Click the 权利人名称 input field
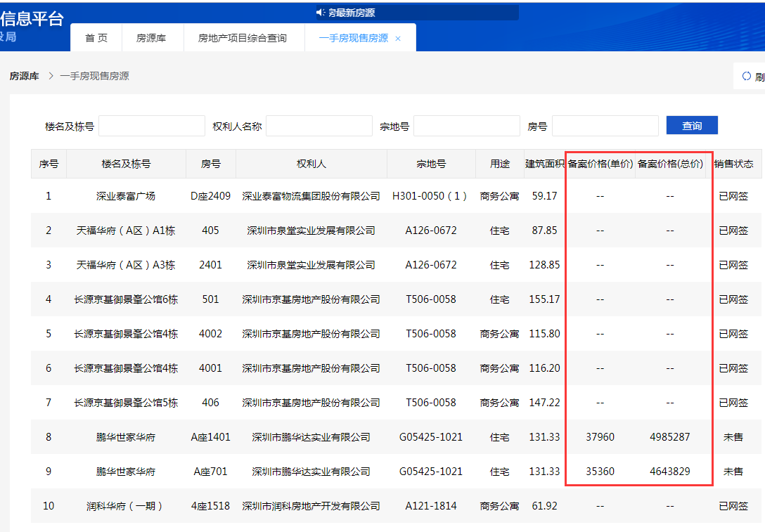The height and width of the screenshot is (532, 765). (x=319, y=124)
